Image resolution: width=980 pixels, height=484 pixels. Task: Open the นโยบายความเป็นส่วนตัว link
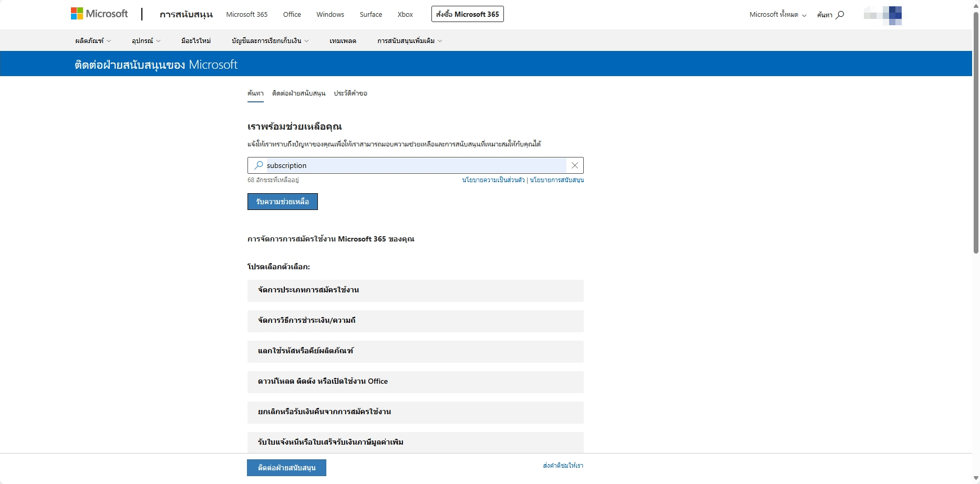point(493,180)
